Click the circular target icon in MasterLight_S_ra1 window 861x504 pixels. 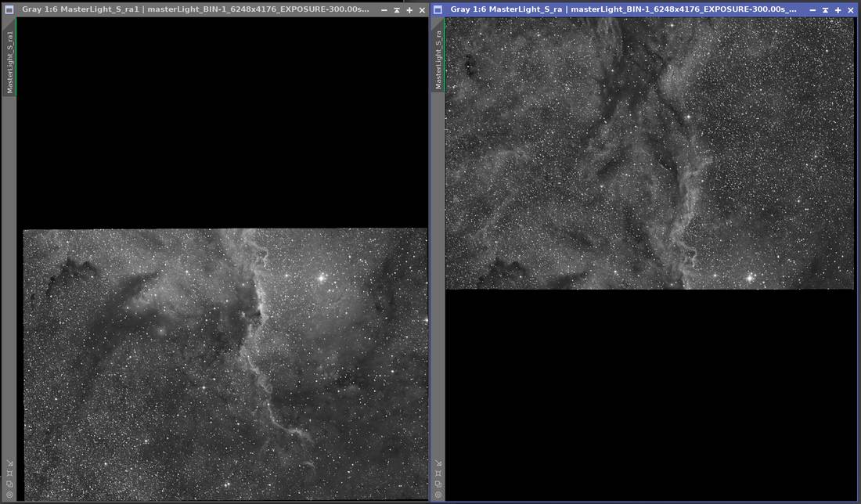coord(9,494)
